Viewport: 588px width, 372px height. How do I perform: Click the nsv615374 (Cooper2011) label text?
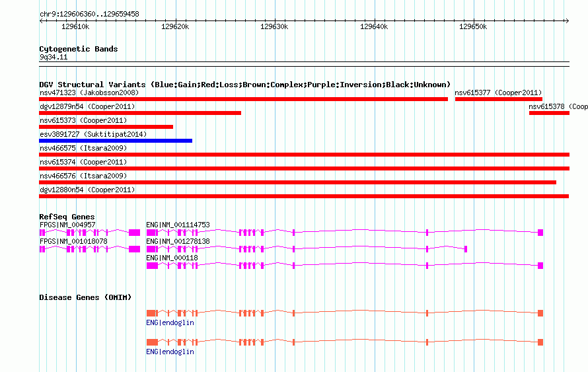83,162
